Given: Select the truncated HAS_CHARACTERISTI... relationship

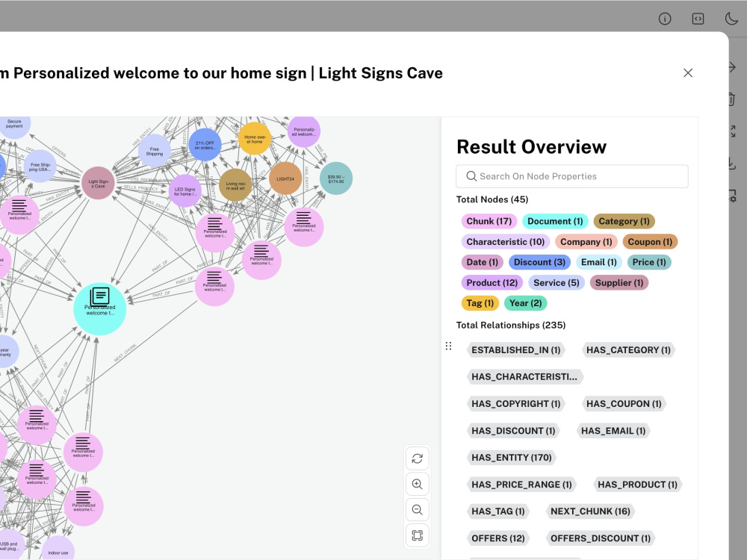Looking at the screenshot, I should tap(524, 377).
